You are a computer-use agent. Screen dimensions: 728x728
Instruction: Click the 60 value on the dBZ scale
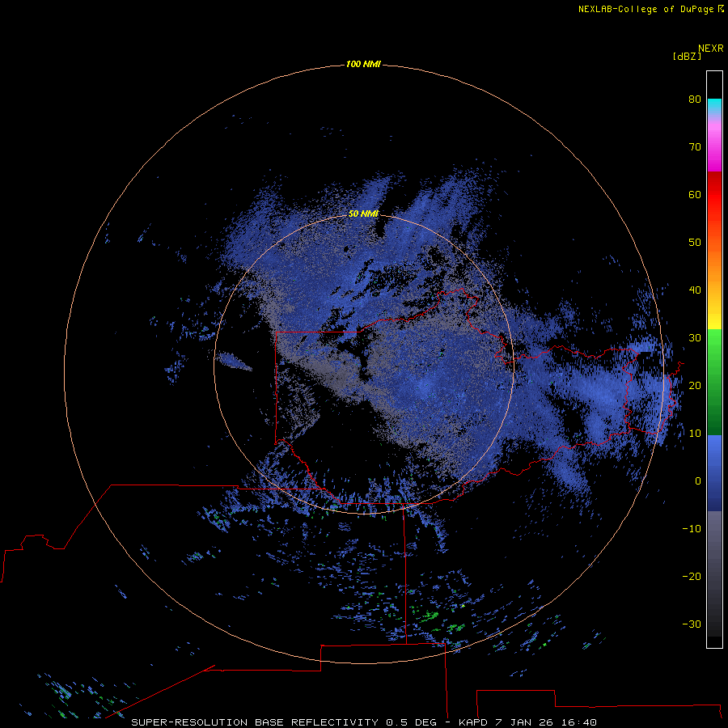coord(695,194)
